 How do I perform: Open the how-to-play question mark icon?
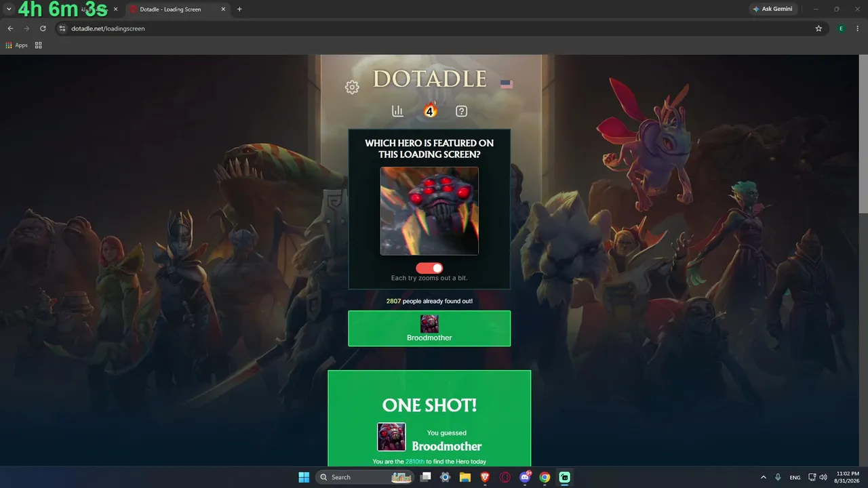(x=462, y=111)
